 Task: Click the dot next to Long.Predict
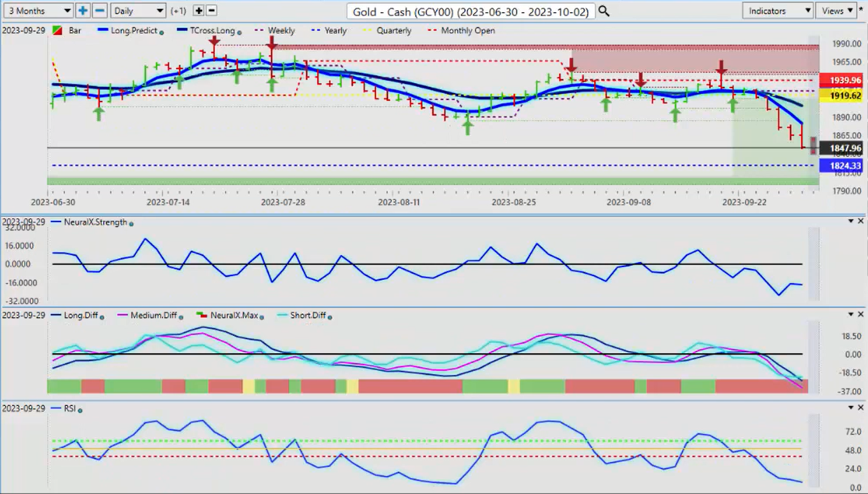coord(161,32)
